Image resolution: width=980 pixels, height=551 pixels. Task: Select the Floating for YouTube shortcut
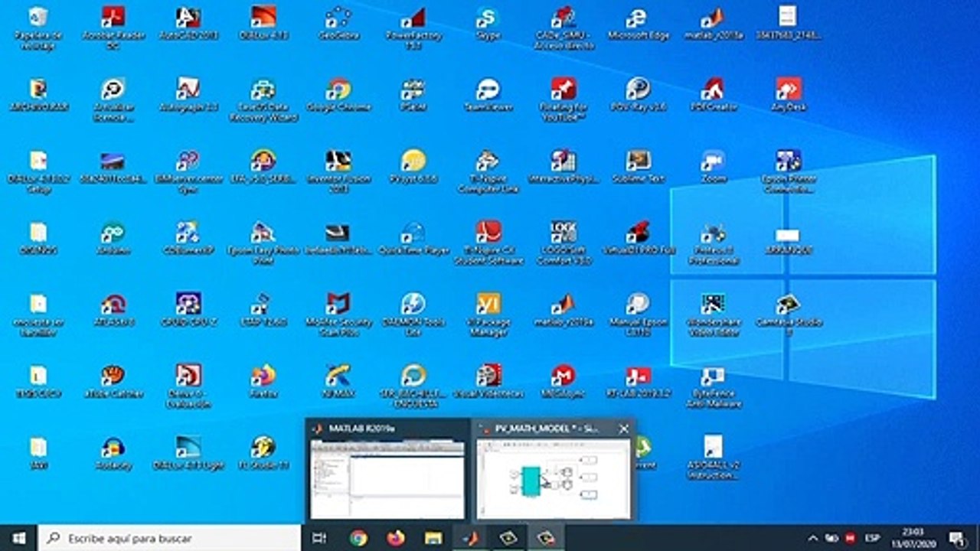[x=563, y=99]
